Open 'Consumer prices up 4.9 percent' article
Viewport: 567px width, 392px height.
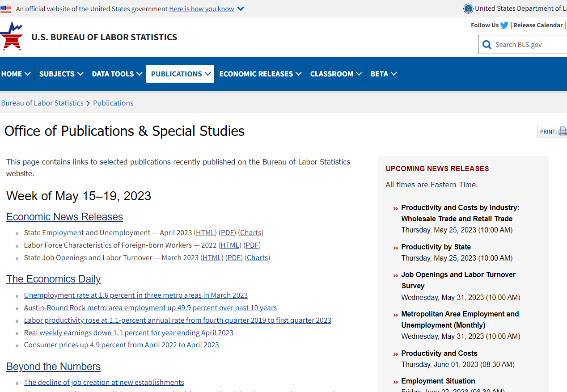122,345
